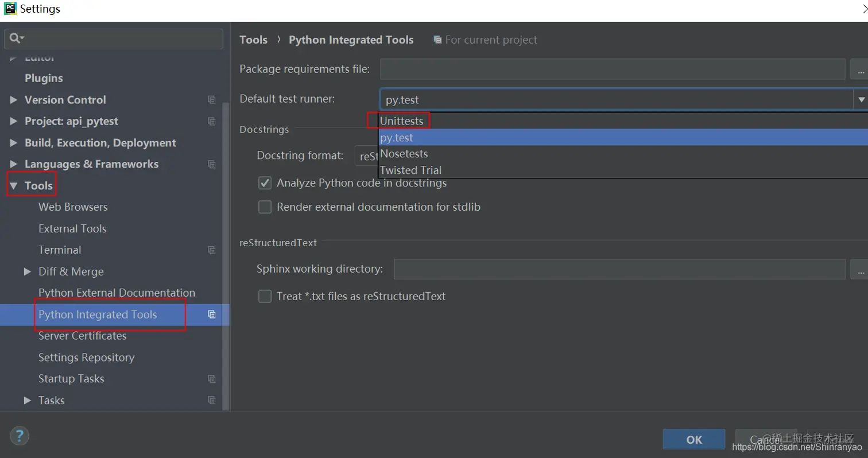Choose Nosetests from the runner list

(623, 154)
